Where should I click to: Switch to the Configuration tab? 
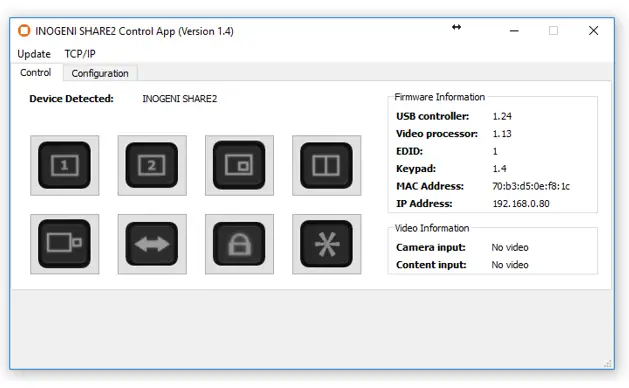(x=100, y=73)
